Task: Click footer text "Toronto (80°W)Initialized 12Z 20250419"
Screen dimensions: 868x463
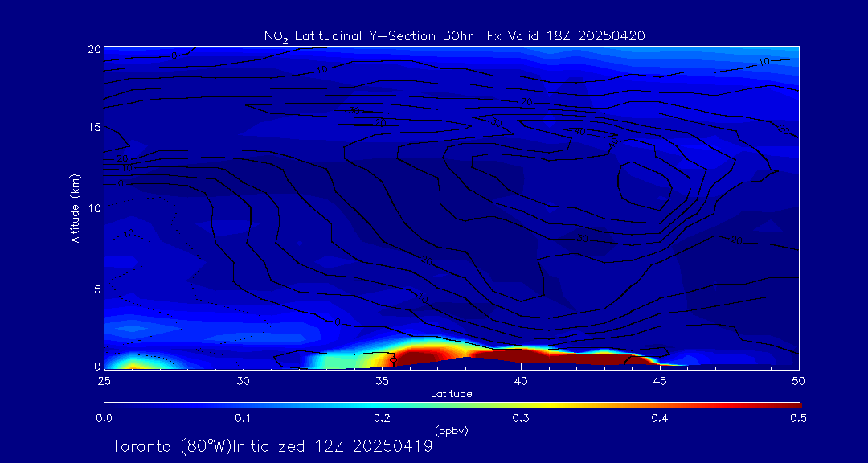Action: (272, 446)
